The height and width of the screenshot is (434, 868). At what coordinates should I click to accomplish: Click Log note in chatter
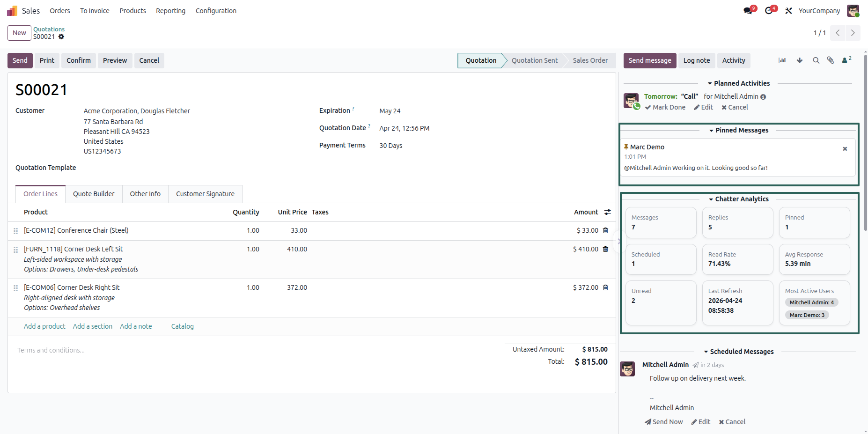tap(697, 60)
